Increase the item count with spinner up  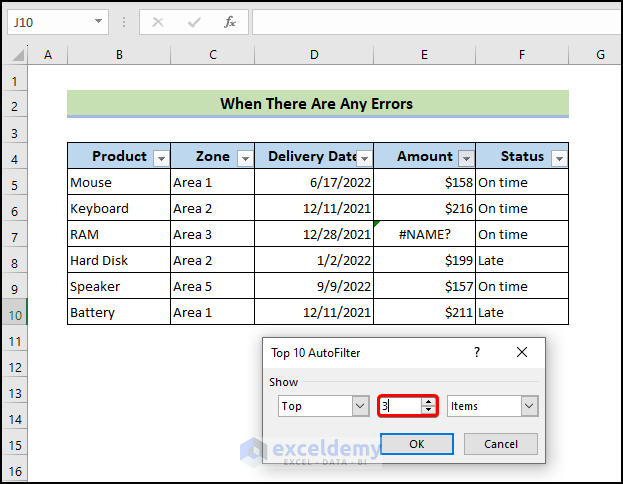pos(429,402)
